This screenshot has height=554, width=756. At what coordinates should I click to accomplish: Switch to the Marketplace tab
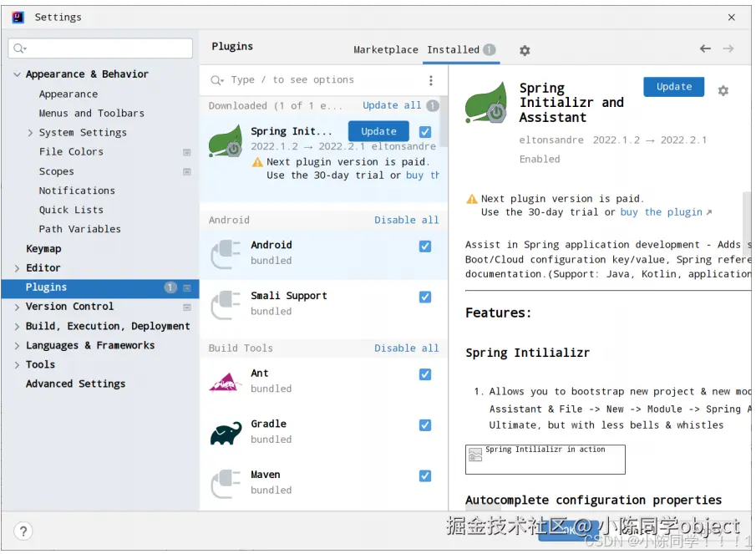(386, 49)
